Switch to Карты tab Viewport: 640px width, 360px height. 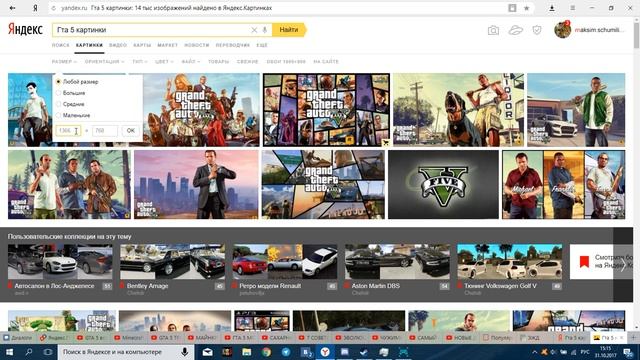[142, 45]
